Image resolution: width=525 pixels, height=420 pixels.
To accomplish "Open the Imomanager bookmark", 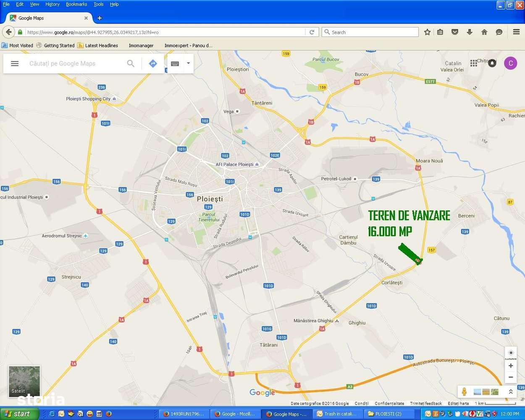I will (x=141, y=45).
